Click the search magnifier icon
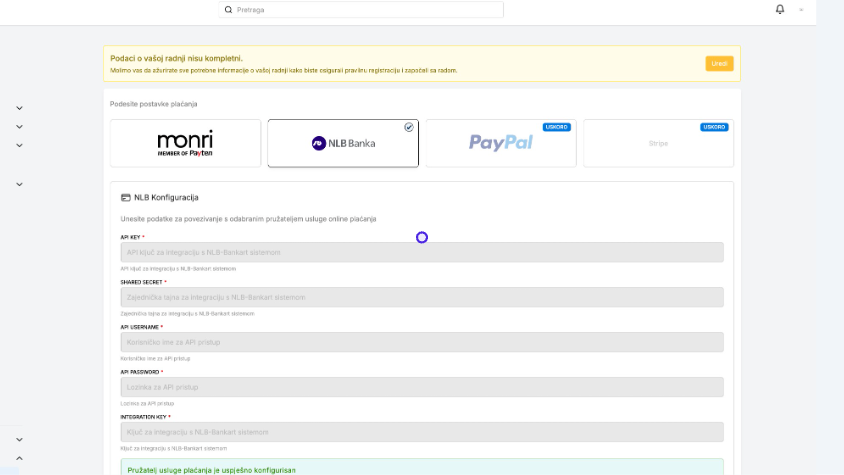This screenshot has height=475, width=844. pos(228,10)
